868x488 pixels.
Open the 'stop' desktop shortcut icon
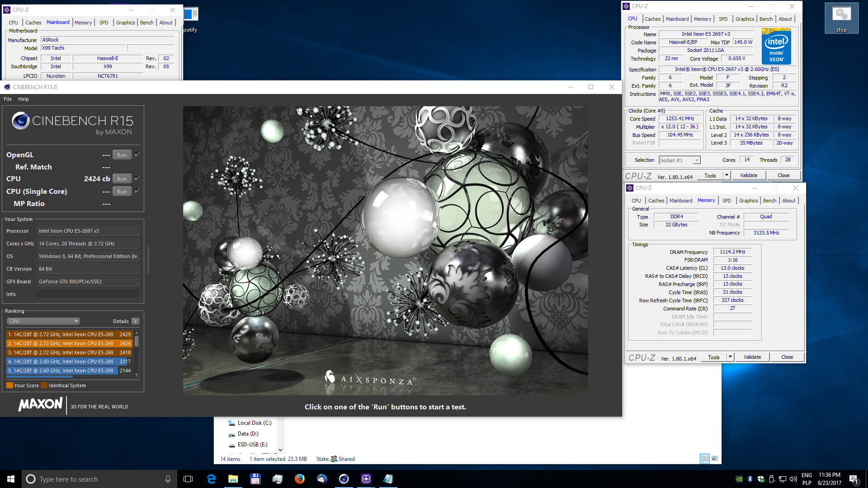(841, 18)
